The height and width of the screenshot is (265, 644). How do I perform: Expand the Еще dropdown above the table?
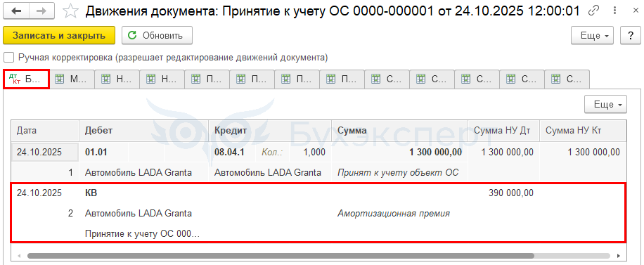click(606, 104)
